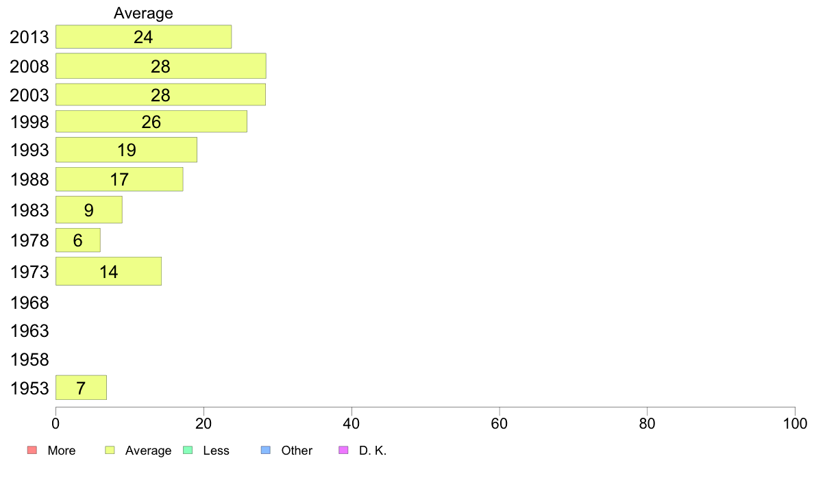
Task: Select the 2003 bar showing 28
Action: 160,94
